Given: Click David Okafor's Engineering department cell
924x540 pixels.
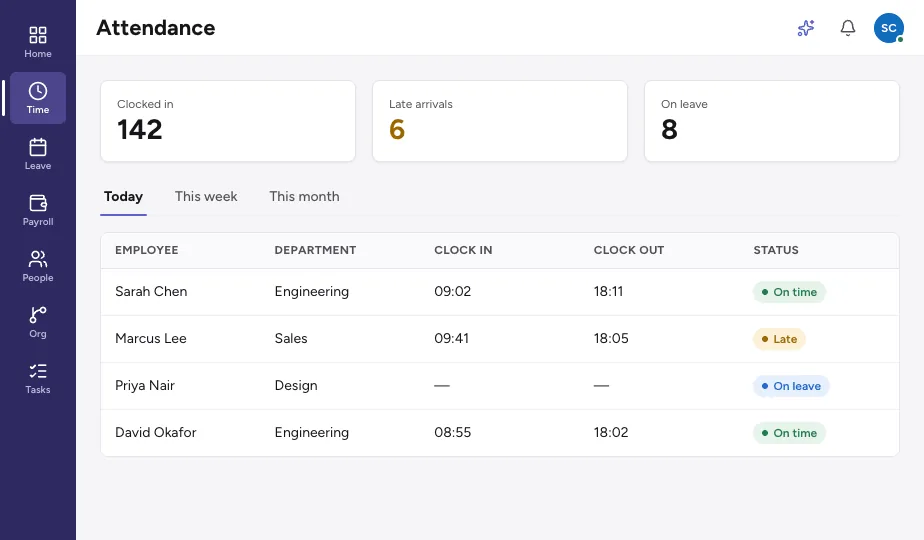Looking at the screenshot, I should click(x=312, y=433).
